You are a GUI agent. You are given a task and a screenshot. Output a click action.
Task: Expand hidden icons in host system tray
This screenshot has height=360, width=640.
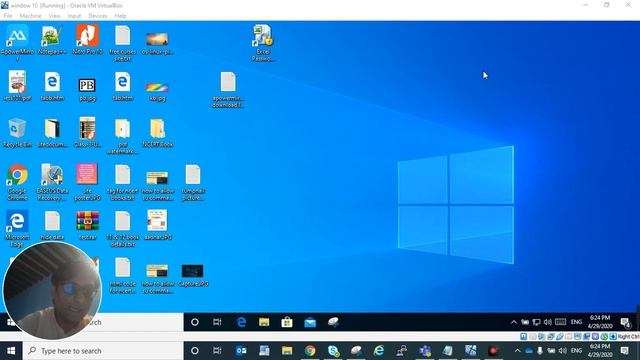pyautogui.click(x=518, y=351)
